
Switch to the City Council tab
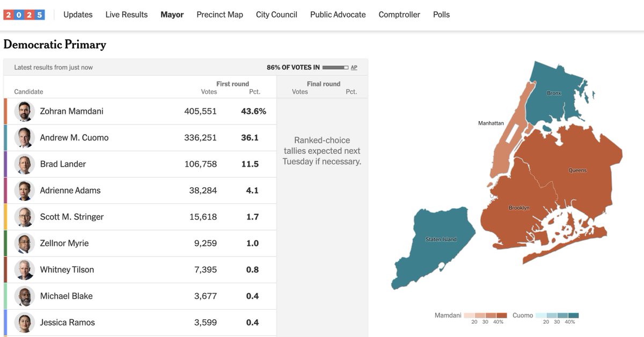coord(276,14)
